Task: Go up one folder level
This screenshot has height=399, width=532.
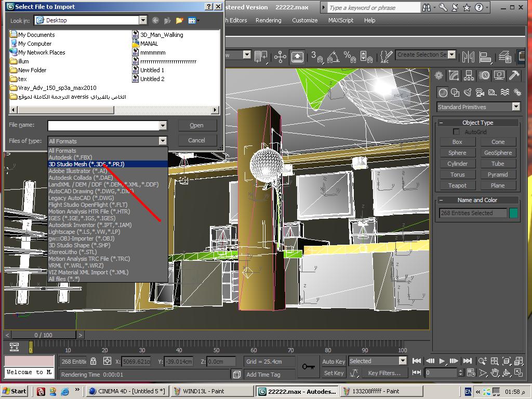Action: point(167,21)
